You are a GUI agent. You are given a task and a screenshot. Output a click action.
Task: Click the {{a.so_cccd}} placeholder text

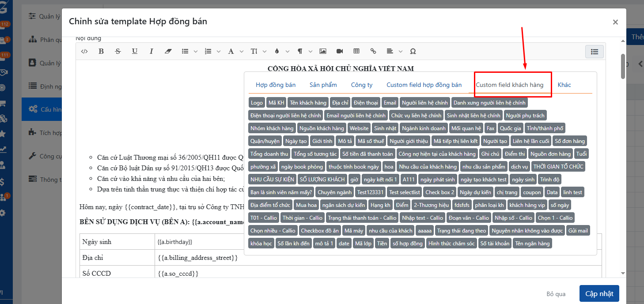178,274
